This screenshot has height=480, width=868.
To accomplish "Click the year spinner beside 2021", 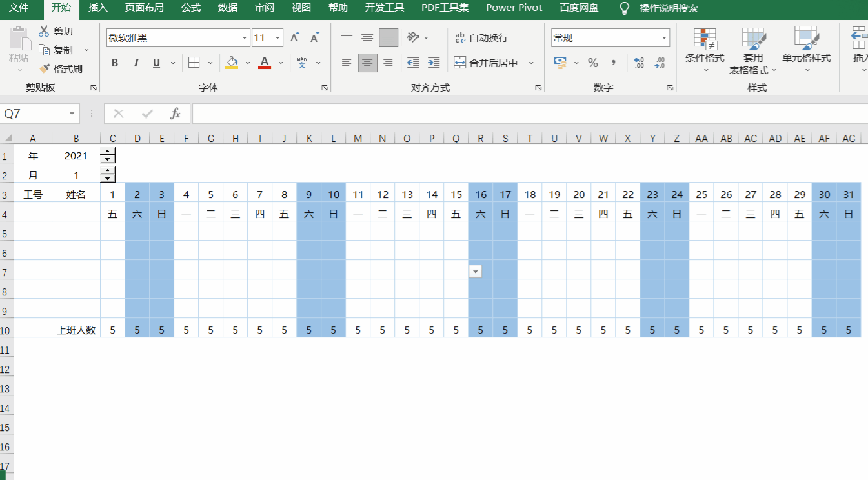I will pyautogui.click(x=108, y=155).
